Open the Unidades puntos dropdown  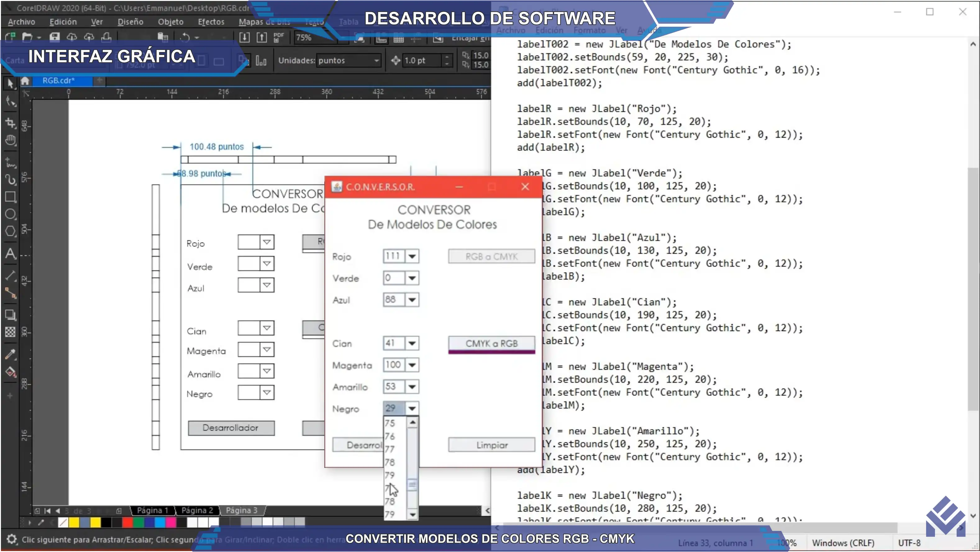coord(376,61)
